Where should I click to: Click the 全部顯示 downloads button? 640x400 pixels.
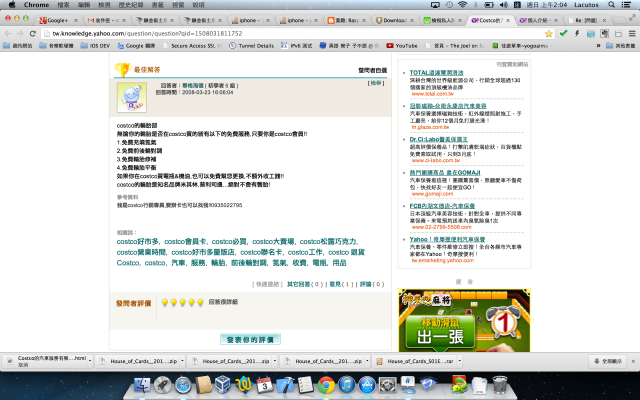(607, 361)
